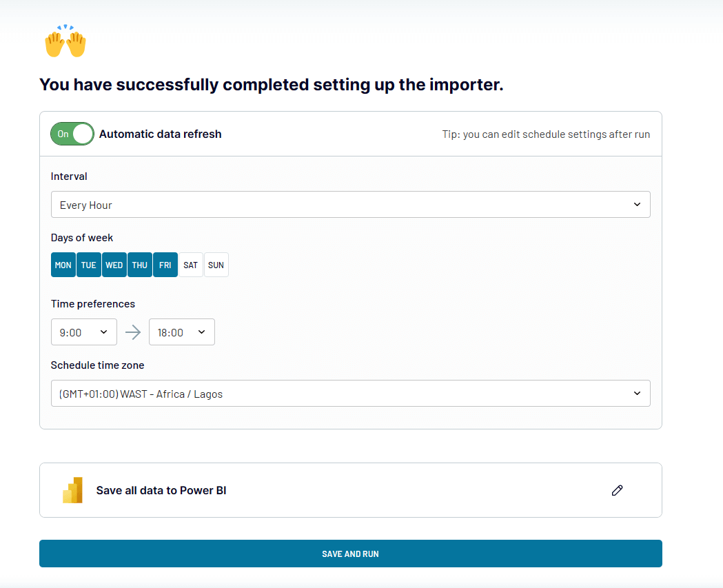723x588 pixels.
Task: Open the Interval dropdown showing Every Hour
Action: tap(350, 204)
